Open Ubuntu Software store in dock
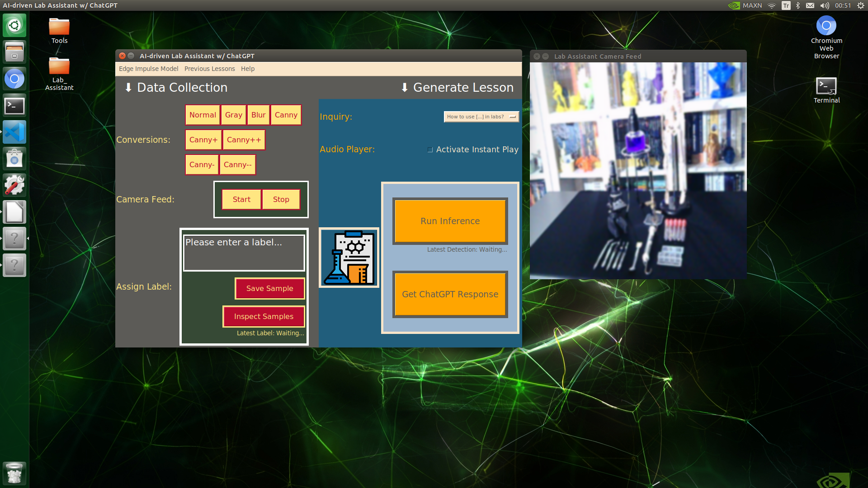The height and width of the screenshot is (488, 868). (14, 159)
